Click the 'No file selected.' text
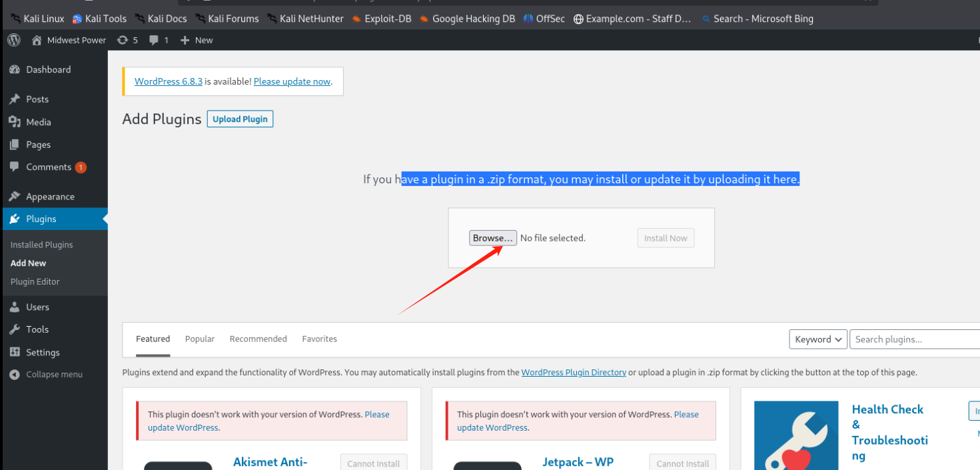This screenshot has width=980, height=470. tap(553, 238)
